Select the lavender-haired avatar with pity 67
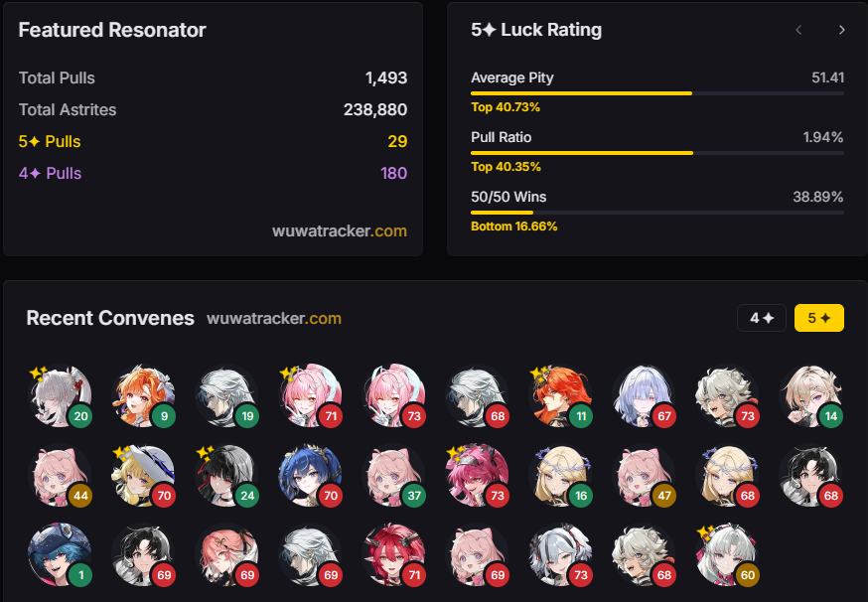Image resolution: width=868 pixels, height=602 pixels. coord(644,396)
